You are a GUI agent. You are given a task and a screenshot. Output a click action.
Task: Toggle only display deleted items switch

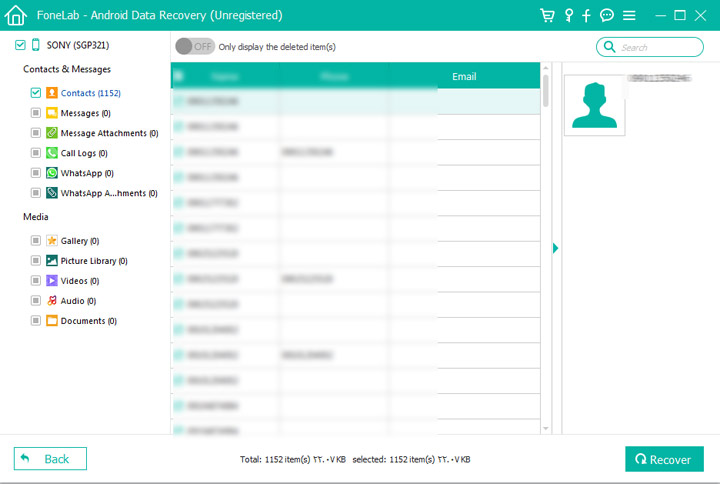[x=194, y=46]
